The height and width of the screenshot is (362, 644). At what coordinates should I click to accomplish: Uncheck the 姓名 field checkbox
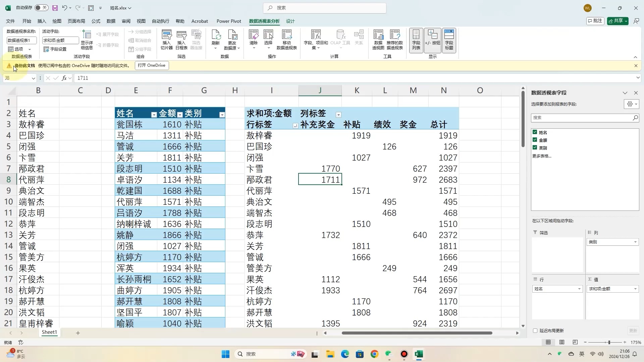pyautogui.click(x=535, y=132)
